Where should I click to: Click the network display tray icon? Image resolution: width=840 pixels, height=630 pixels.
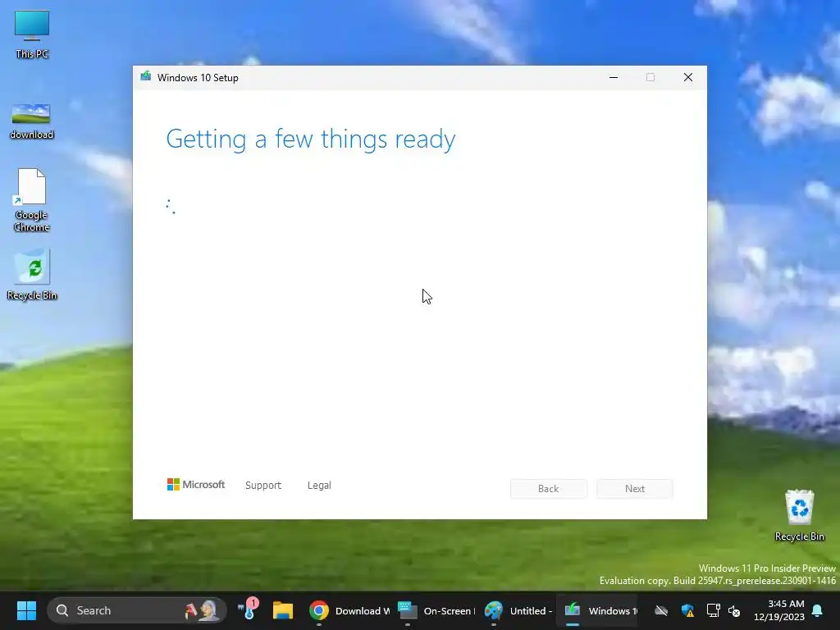[x=713, y=610]
